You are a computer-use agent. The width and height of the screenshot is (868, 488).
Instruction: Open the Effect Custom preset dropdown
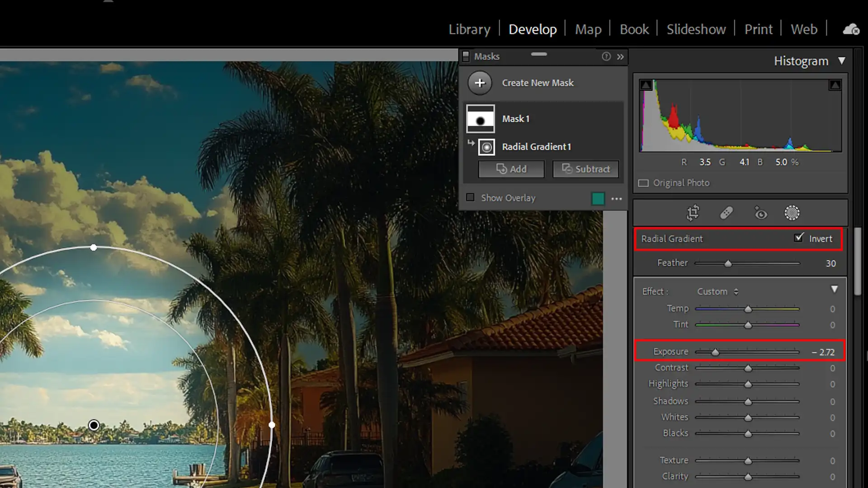(717, 292)
